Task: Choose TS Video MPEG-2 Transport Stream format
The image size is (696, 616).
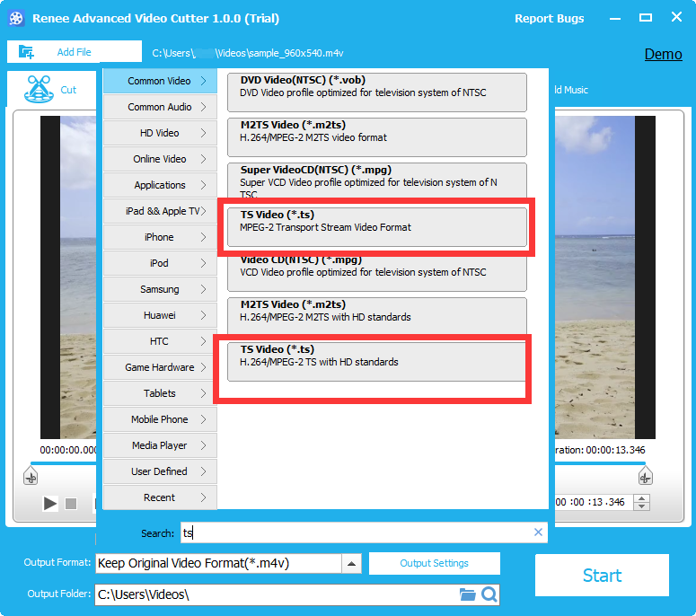Action: (x=376, y=221)
